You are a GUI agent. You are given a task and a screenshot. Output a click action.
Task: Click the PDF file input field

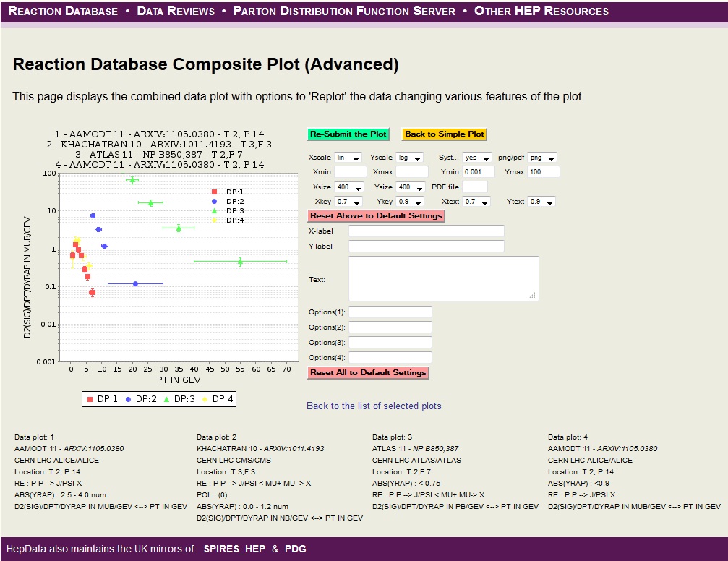coord(475,187)
